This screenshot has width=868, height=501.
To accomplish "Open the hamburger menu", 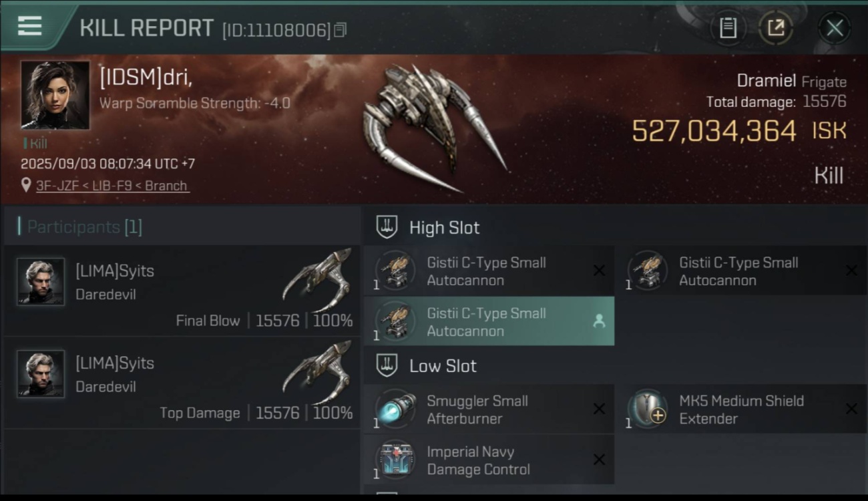I will coord(29,26).
